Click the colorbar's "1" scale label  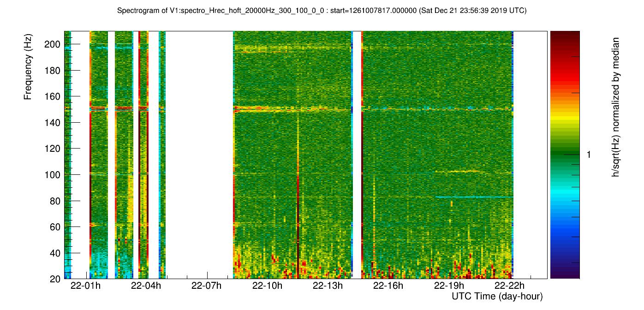(588, 155)
